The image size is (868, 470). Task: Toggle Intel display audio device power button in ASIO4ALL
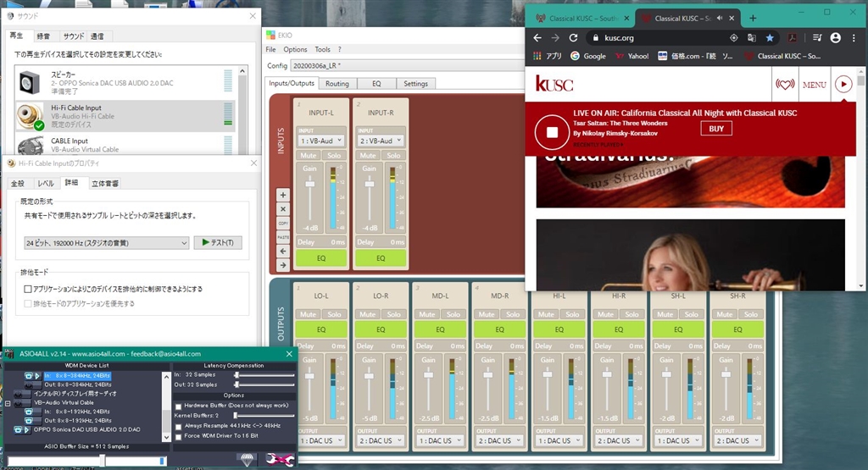click(x=19, y=394)
